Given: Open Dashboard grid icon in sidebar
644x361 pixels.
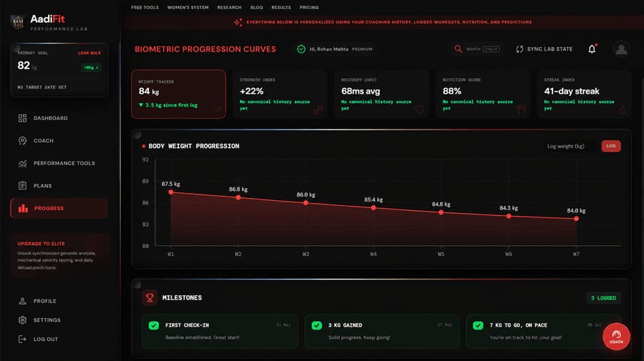Looking at the screenshot, I should pyautogui.click(x=23, y=118).
